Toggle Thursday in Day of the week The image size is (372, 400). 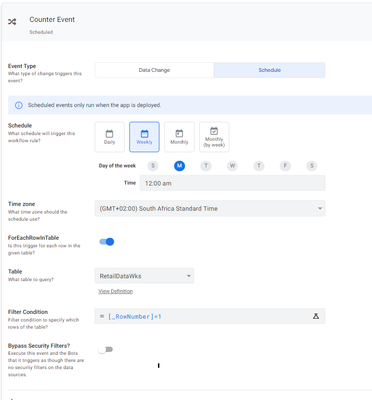pos(259,166)
